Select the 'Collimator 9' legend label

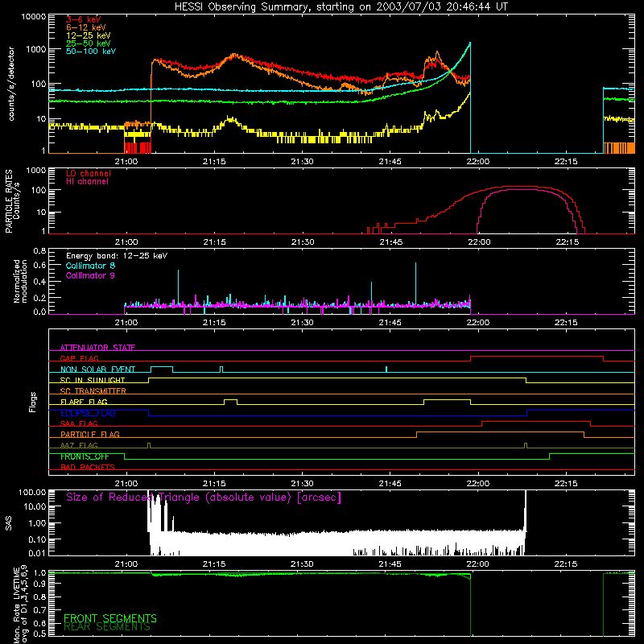[x=90, y=275]
